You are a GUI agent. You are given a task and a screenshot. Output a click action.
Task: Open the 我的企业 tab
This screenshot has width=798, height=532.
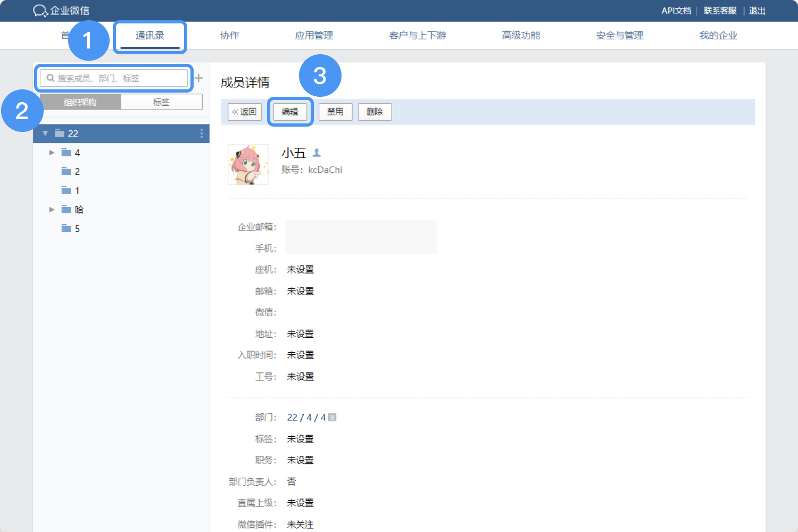[x=718, y=36]
